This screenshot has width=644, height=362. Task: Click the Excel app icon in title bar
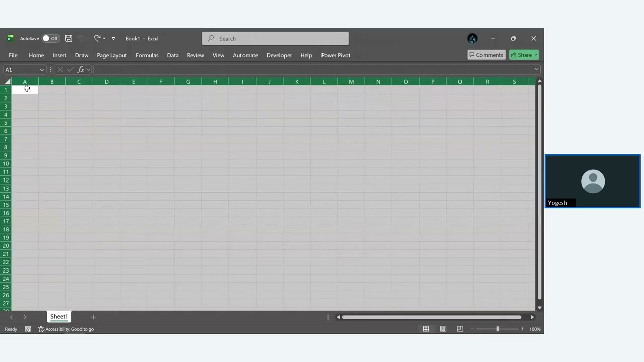10,38
